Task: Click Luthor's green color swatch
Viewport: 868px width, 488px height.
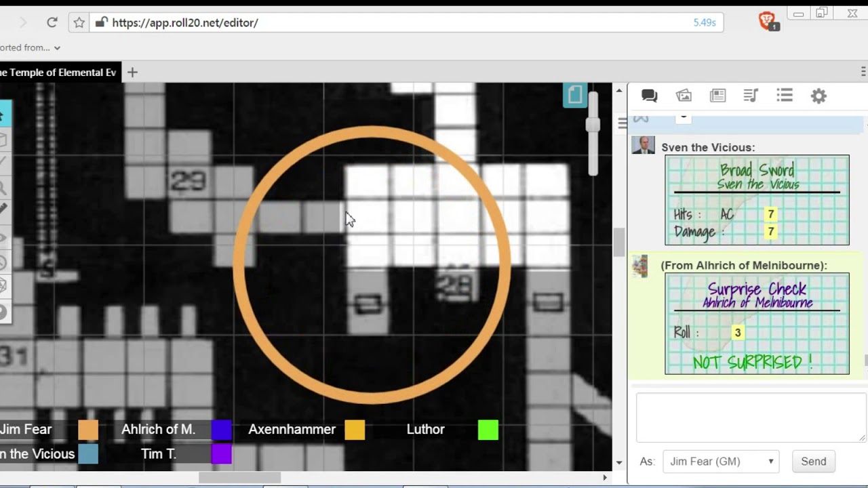Action: coord(488,430)
